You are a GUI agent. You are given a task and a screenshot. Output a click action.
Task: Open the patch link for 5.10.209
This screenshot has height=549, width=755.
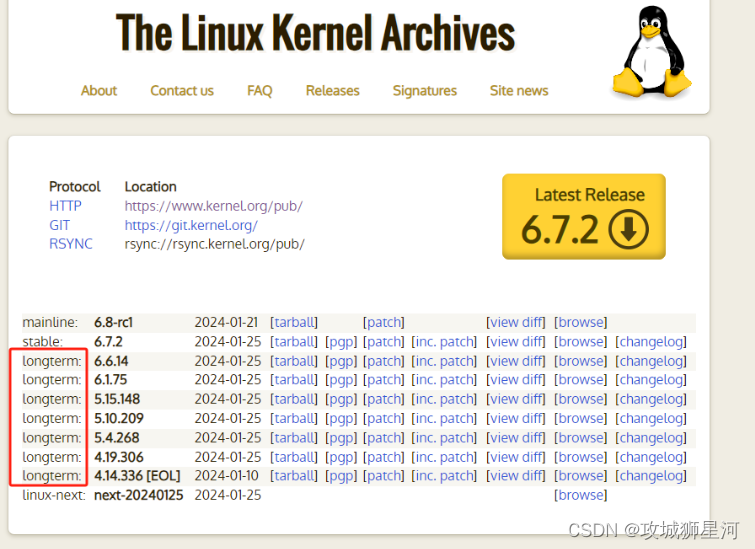[x=384, y=418]
